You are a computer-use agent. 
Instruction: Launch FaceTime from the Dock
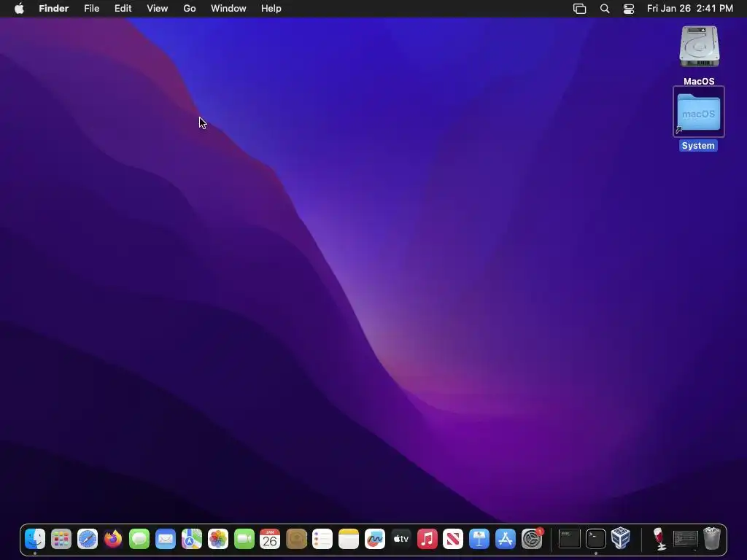(244, 539)
